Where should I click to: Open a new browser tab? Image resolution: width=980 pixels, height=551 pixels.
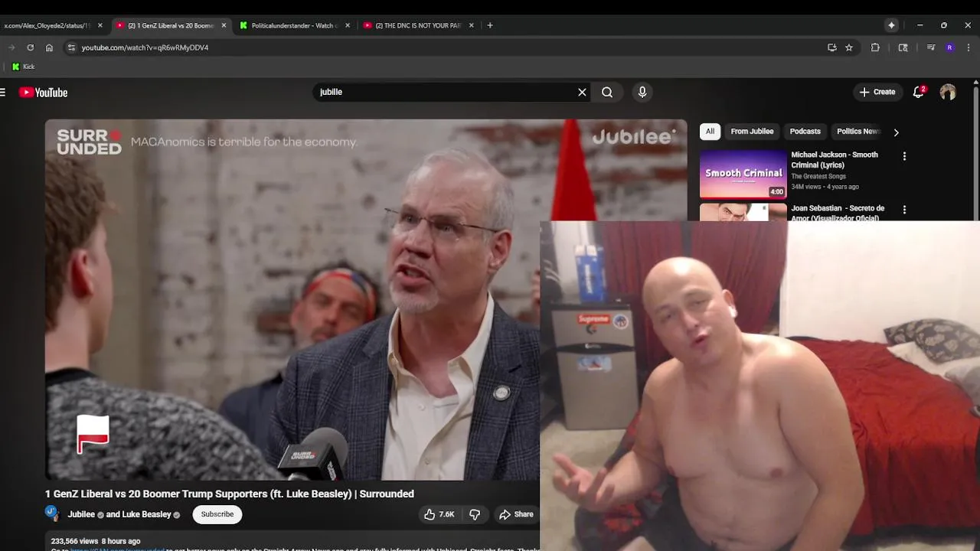coord(490,25)
